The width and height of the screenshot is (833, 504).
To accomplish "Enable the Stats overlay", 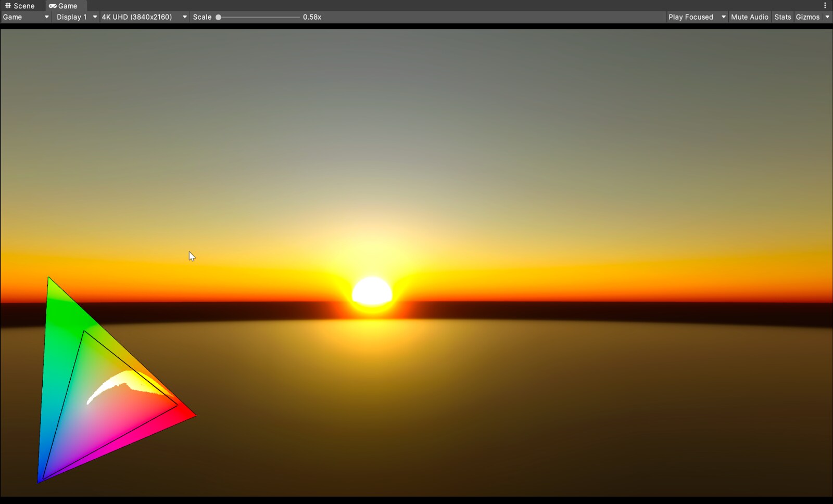I will coord(783,17).
